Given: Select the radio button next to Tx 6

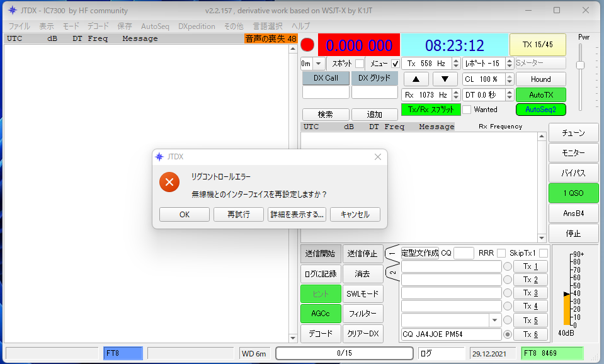Looking at the screenshot, I should pyautogui.click(x=508, y=334).
